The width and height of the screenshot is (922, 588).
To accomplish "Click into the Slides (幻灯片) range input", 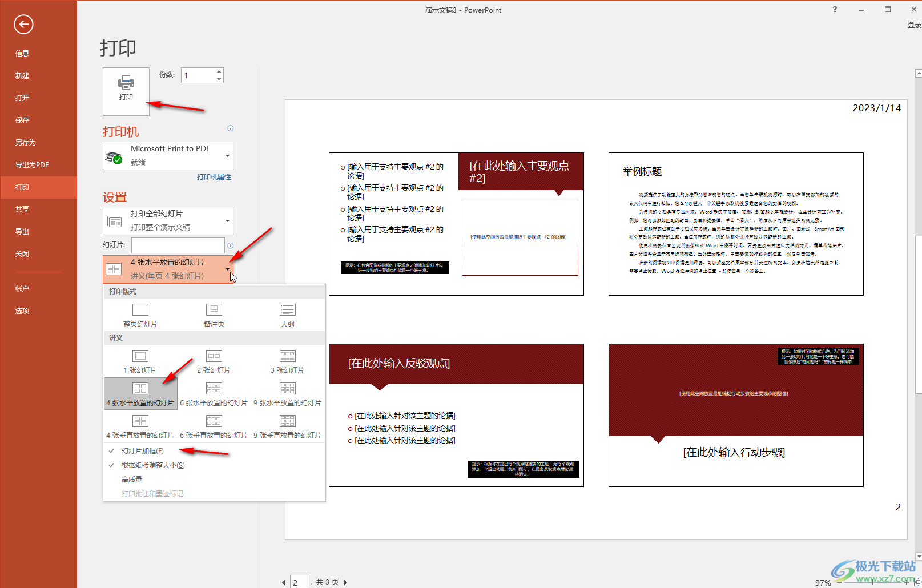I will click(178, 245).
